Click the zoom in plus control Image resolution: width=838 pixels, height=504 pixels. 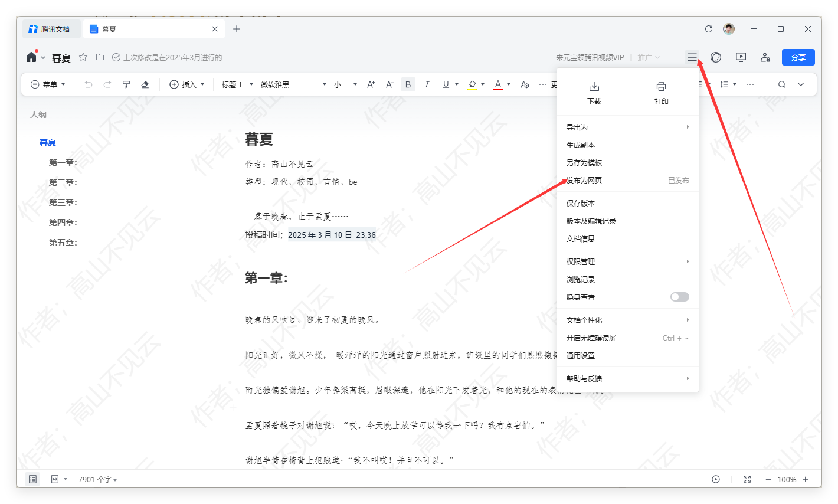click(806, 479)
